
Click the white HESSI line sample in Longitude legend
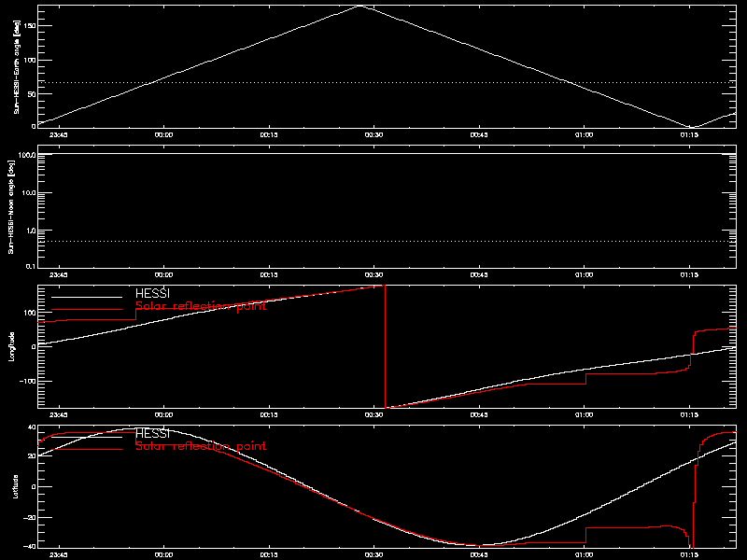[x=87, y=297]
